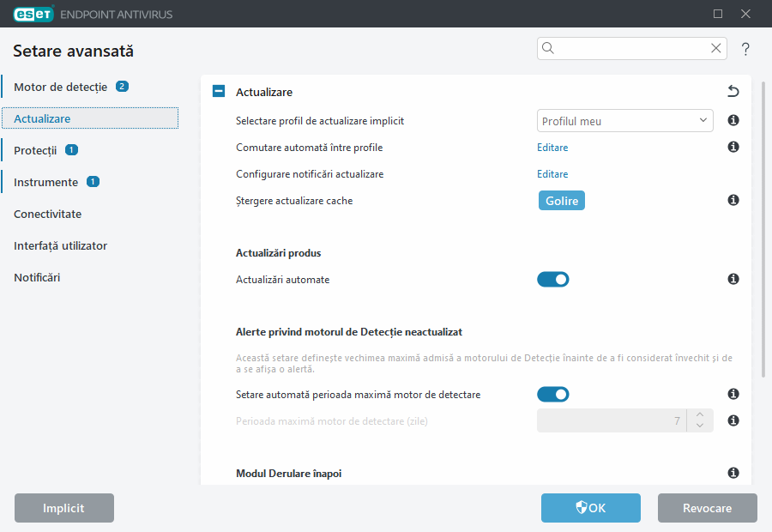Disable the Actualizări automate toggle
The width and height of the screenshot is (772, 532).
(x=553, y=280)
